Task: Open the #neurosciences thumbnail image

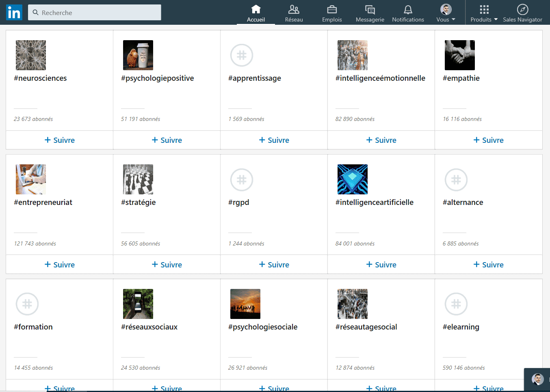Action: (x=31, y=55)
